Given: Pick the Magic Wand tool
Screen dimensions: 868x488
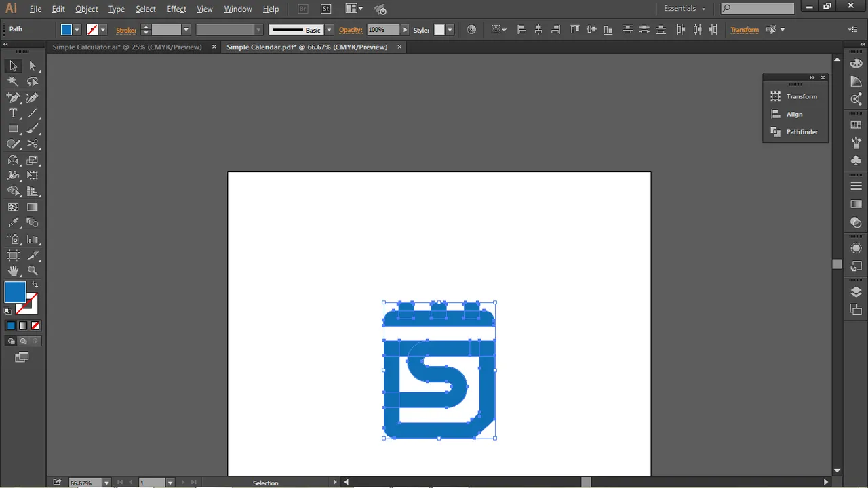Looking at the screenshot, I should [13, 81].
